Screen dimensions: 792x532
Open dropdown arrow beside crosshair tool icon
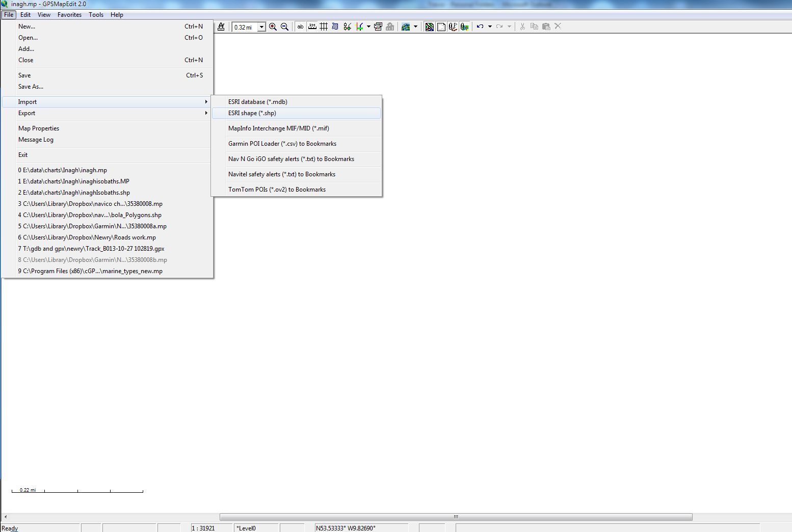(x=368, y=26)
